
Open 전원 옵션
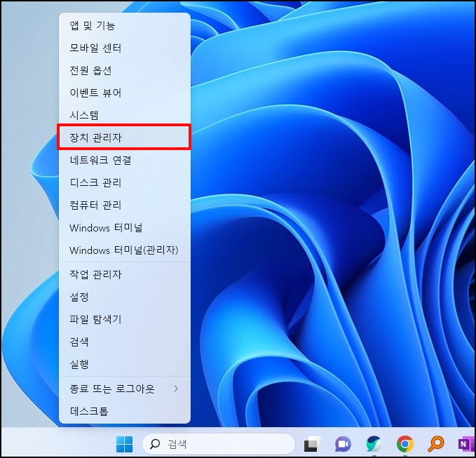[x=125, y=70]
